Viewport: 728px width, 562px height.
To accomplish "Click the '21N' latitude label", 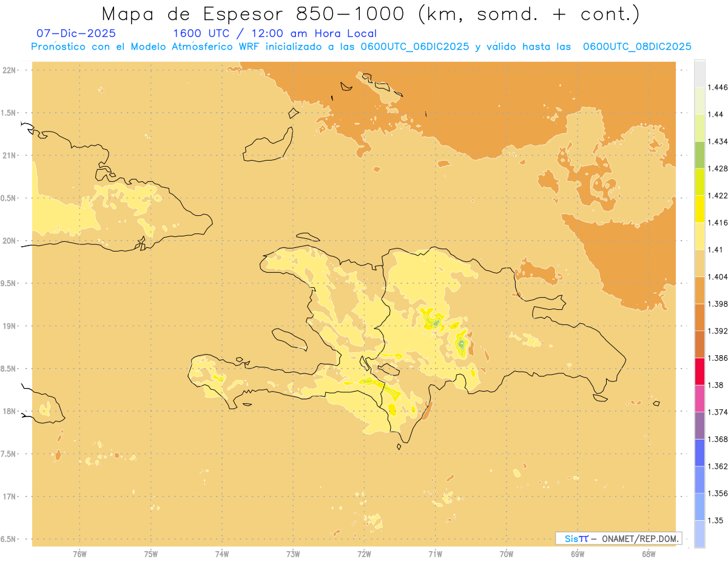I will point(9,155).
